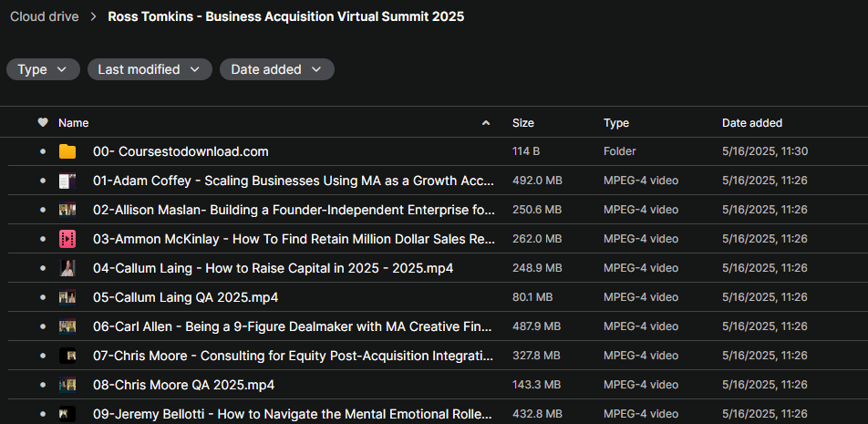Click the Folder type cell
This screenshot has height=424, width=868.
tap(619, 151)
